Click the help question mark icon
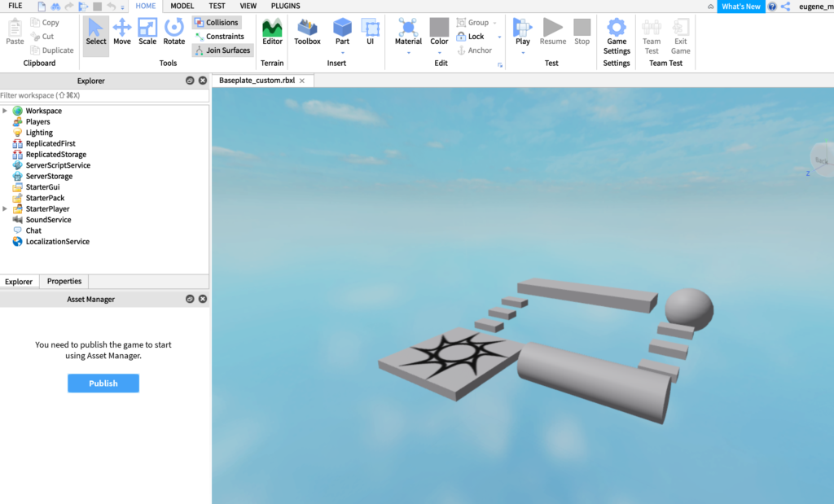The height and width of the screenshot is (504, 834). (x=772, y=7)
